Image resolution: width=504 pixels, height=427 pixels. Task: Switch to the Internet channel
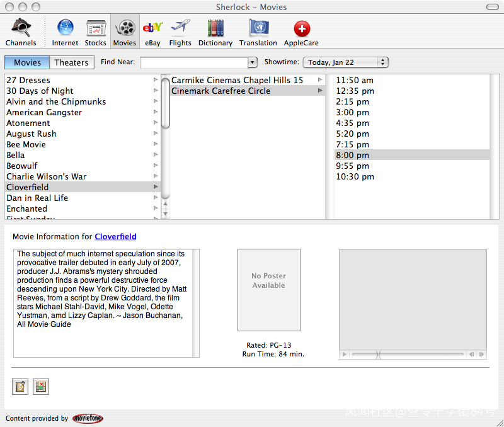coord(65,32)
